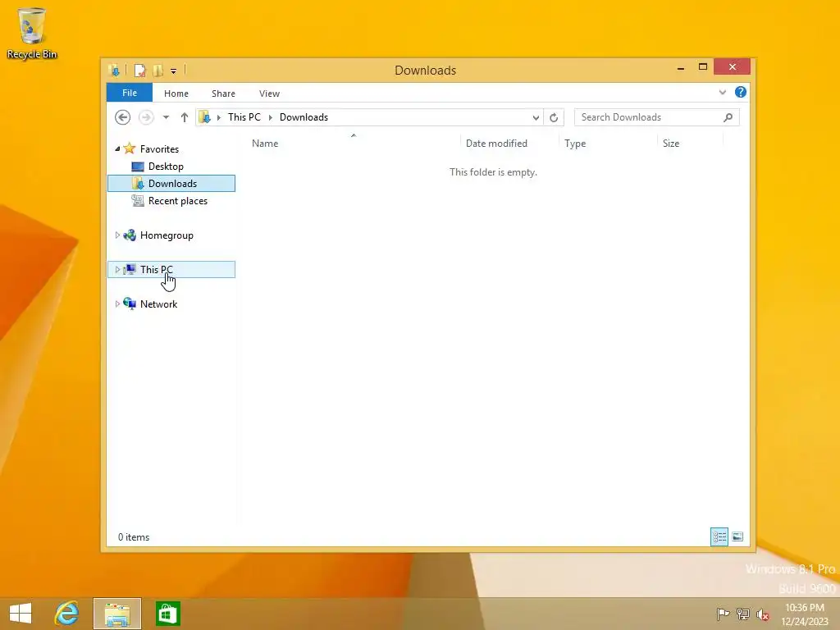The width and height of the screenshot is (840, 630).
Task: Click This PC in address breadcrumb
Action: tap(244, 116)
